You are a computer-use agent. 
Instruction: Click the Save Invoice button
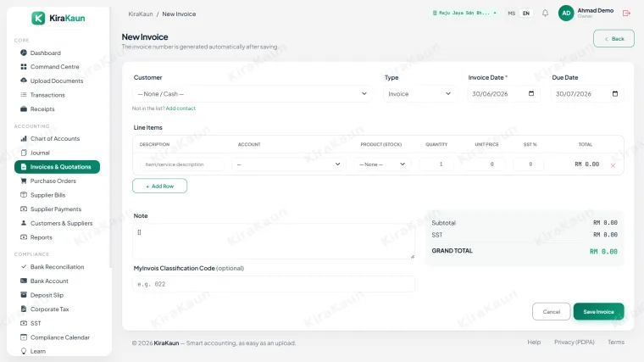(598, 311)
